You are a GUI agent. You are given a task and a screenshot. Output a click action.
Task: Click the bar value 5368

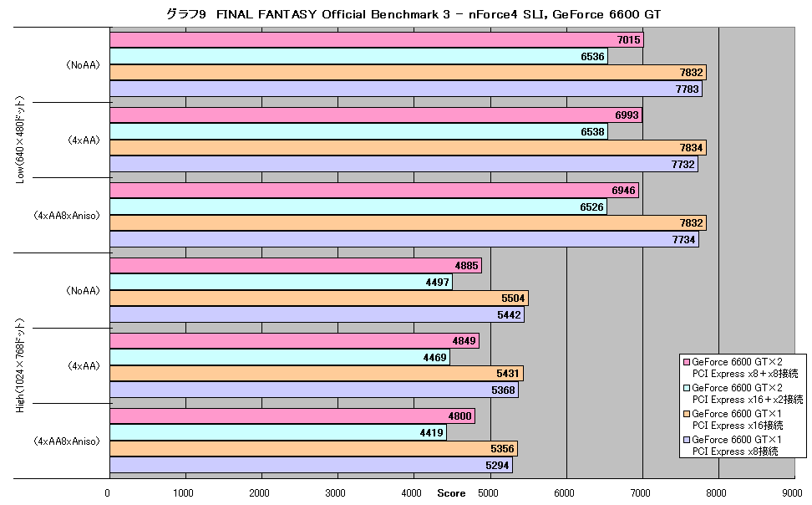504,390
